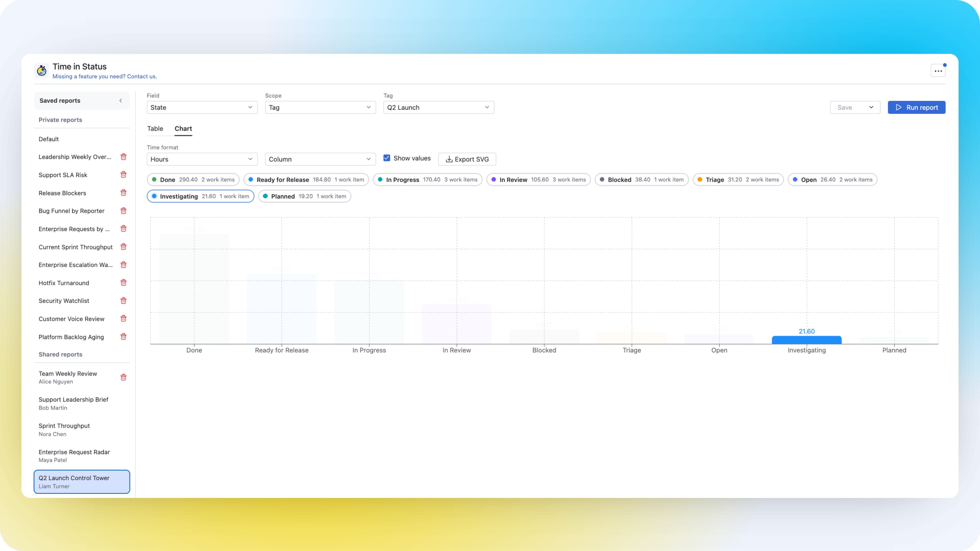Open the Contact us link
Viewport: 980px width, 551px height.
pyautogui.click(x=142, y=77)
